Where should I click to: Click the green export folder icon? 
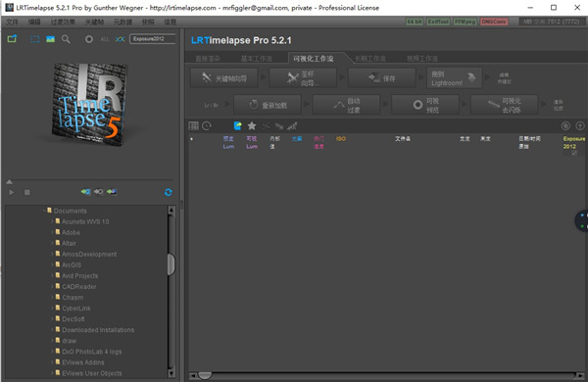[x=12, y=38]
